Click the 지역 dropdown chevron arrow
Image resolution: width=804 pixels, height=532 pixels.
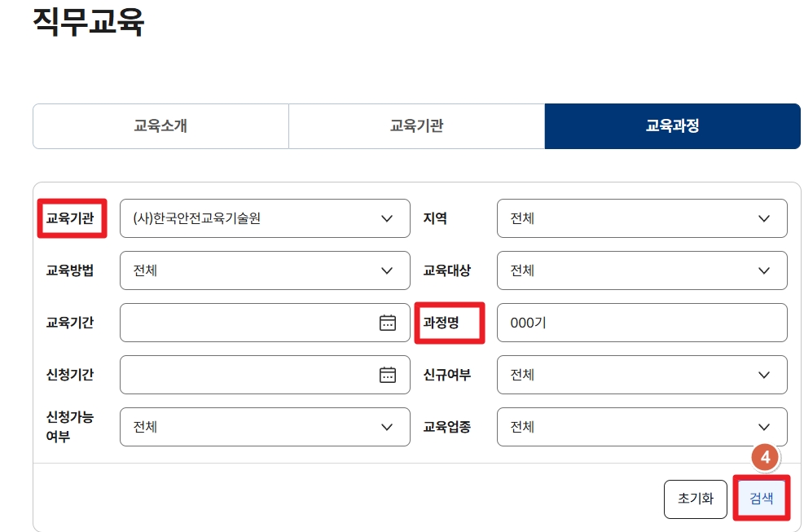point(764,218)
